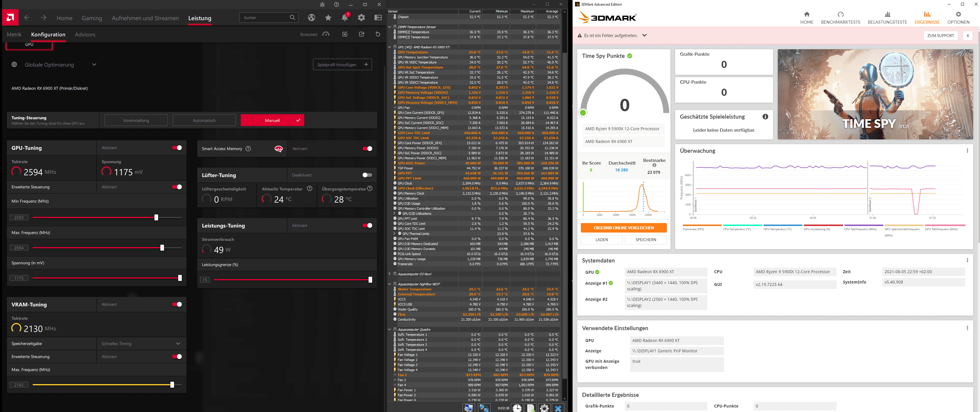
Task: Open Systemdaten three-dot menu
Action: [968, 261]
